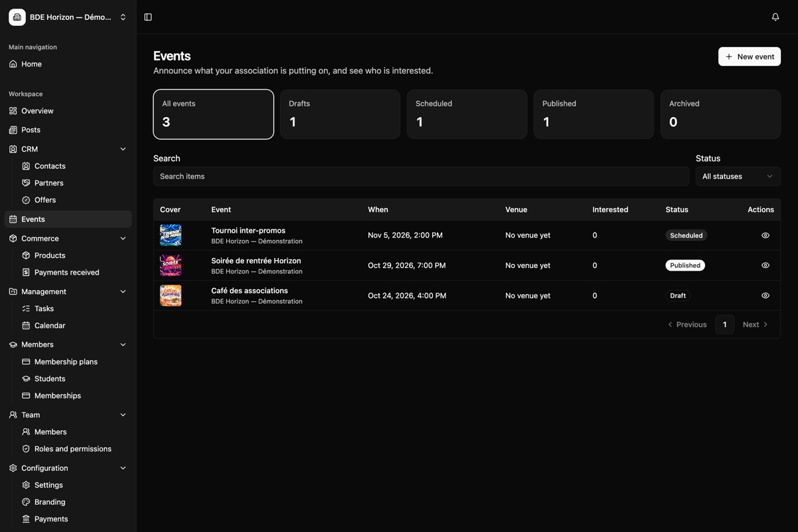Select the Scheduled filter card
Viewport: 798px width, 532px height.
click(467, 114)
